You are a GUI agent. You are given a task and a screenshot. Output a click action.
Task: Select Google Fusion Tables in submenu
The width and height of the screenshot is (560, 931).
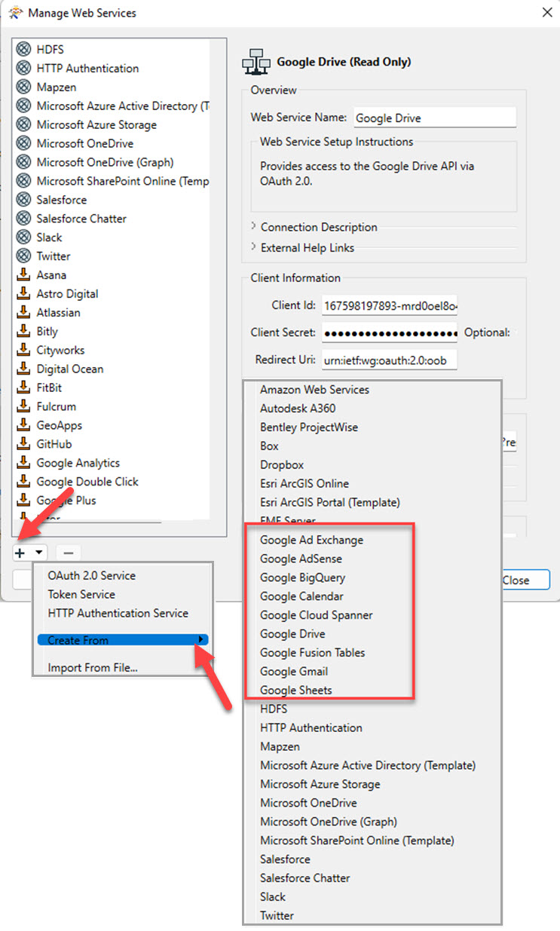(x=312, y=653)
